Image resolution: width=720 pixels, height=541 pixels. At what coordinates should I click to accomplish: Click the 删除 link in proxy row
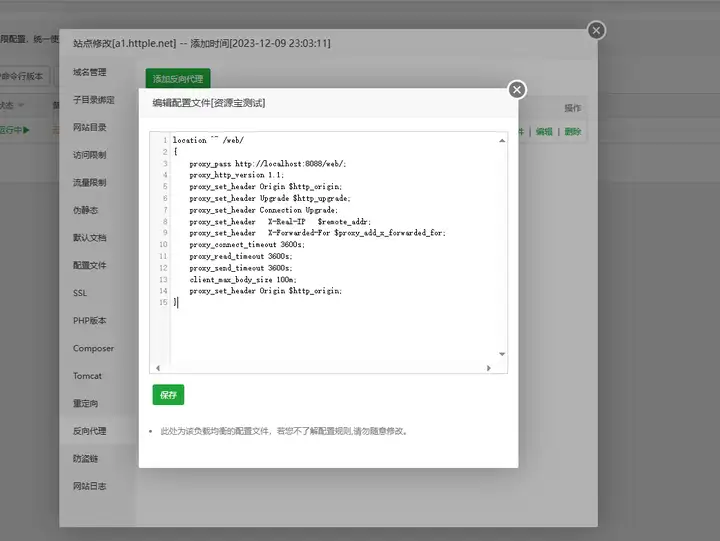tap(573, 132)
